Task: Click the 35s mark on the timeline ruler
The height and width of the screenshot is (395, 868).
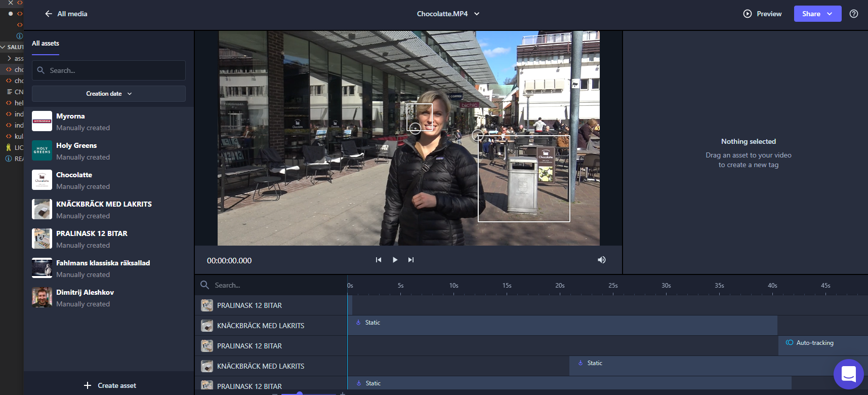Action: click(719, 286)
